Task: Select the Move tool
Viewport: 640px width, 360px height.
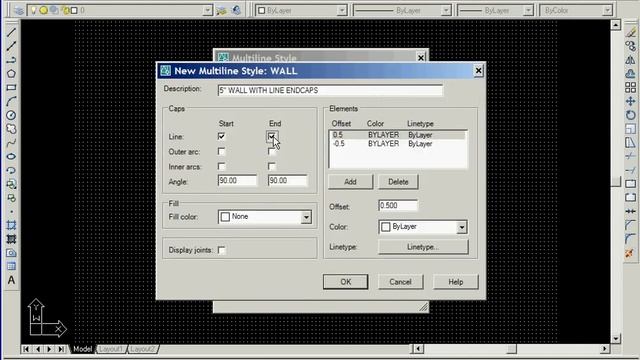Action: tap(630, 101)
